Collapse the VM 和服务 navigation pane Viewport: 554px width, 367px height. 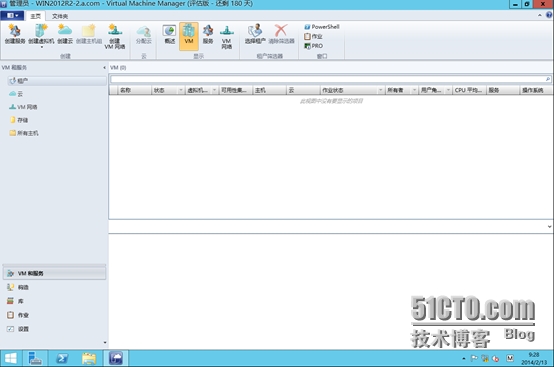(104, 67)
